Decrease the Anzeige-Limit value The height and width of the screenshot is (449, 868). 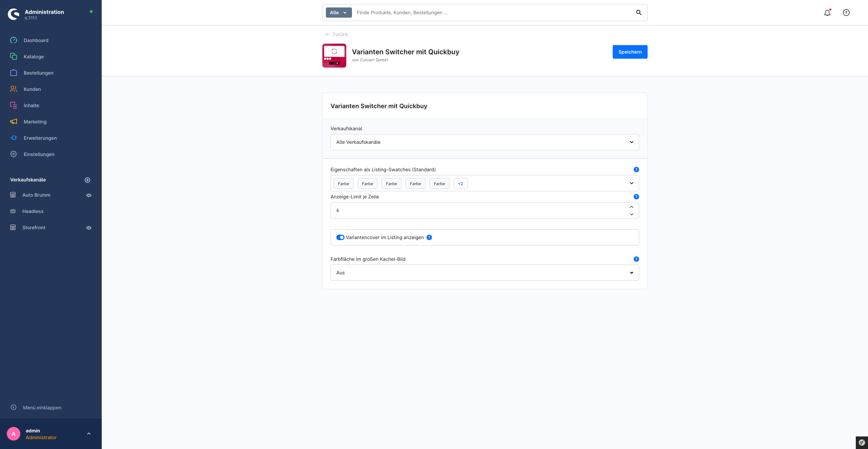click(632, 214)
